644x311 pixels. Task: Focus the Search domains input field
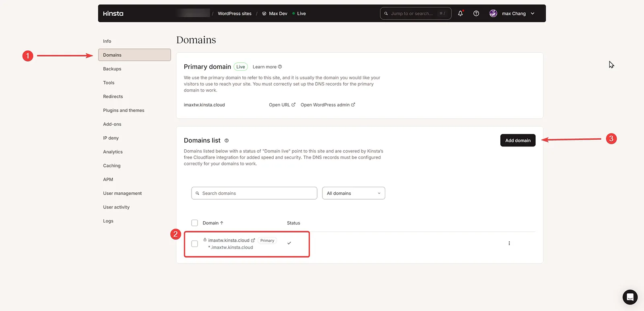[x=254, y=193]
